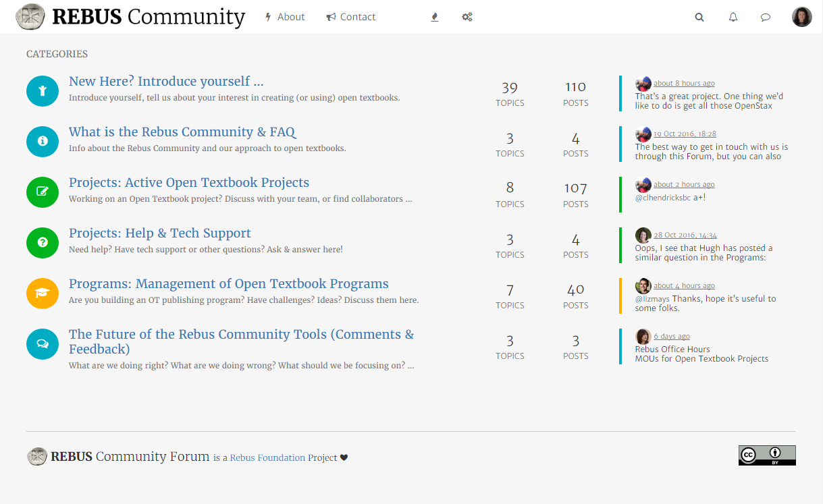Image resolution: width=823 pixels, height=504 pixels.
Task: Open Projects: Help & Tech Support category
Action: point(160,233)
